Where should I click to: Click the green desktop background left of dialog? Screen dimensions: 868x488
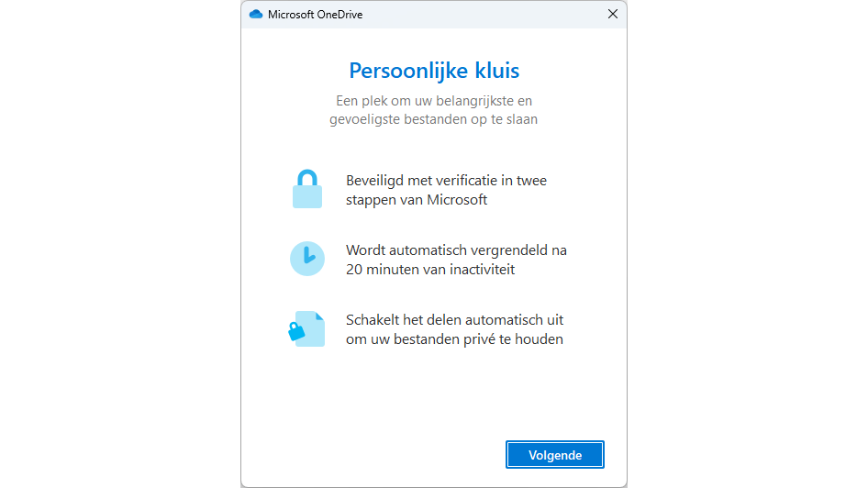(119, 244)
